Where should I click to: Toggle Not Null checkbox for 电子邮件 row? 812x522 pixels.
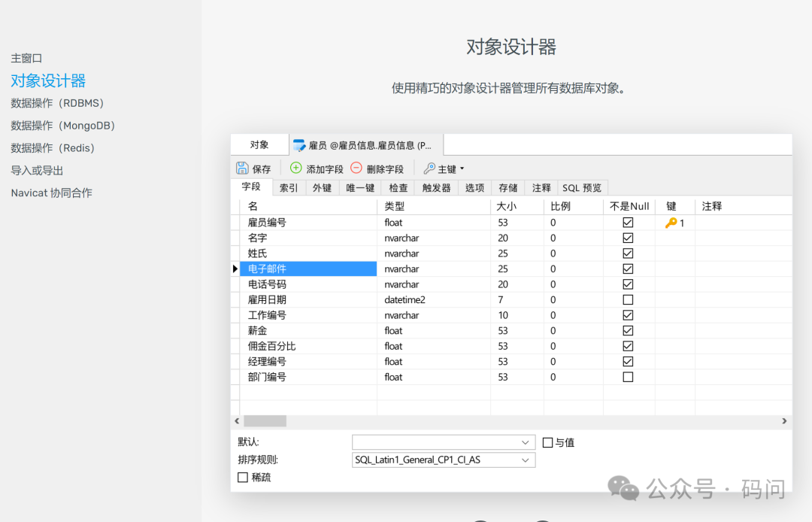[628, 269]
